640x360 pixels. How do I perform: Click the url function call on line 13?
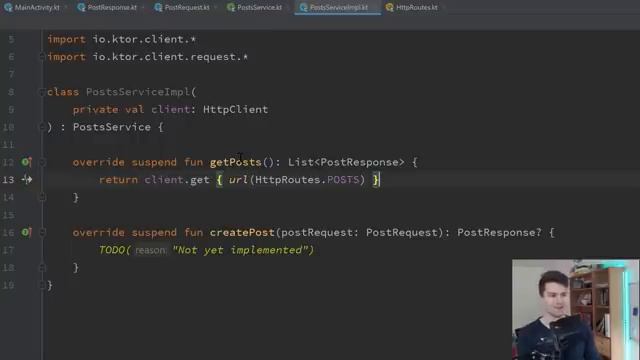click(x=238, y=180)
